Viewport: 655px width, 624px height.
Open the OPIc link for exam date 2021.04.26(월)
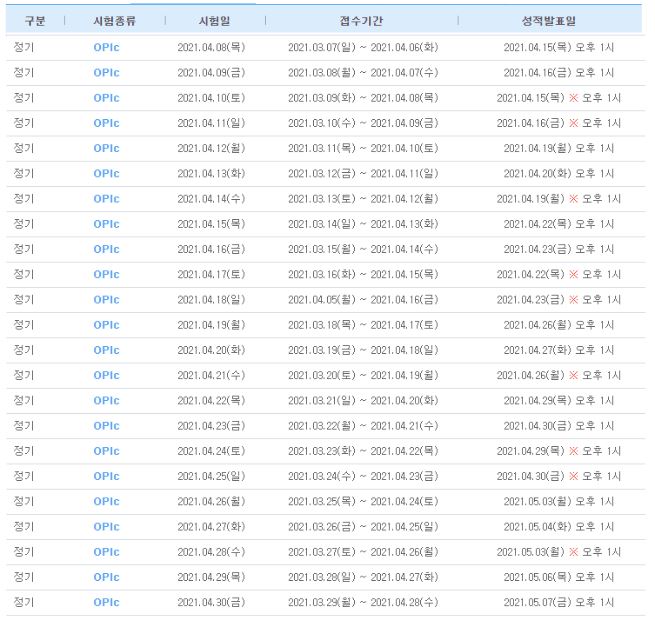pos(106,502)
